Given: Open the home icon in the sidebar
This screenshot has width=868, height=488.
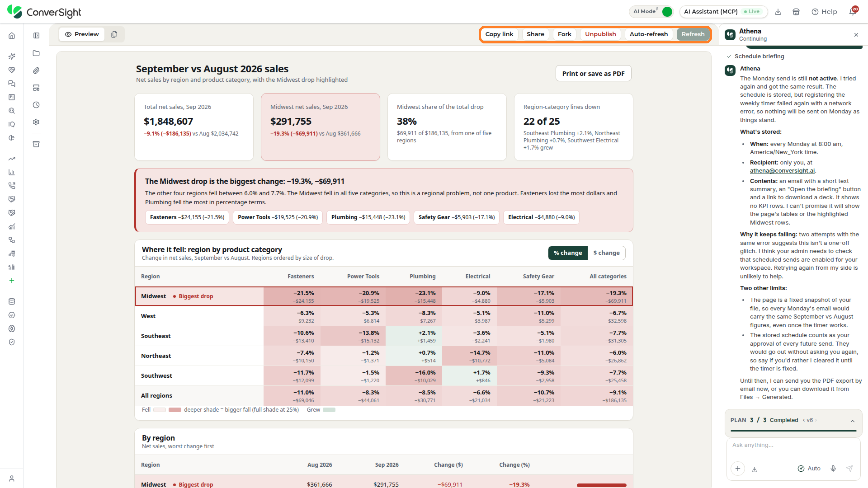Looking at the screenshot, I should (x=12, y=36).
